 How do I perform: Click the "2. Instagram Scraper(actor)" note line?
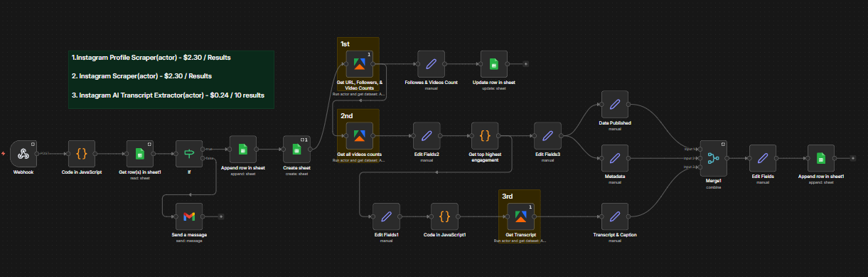pos(141,75)
